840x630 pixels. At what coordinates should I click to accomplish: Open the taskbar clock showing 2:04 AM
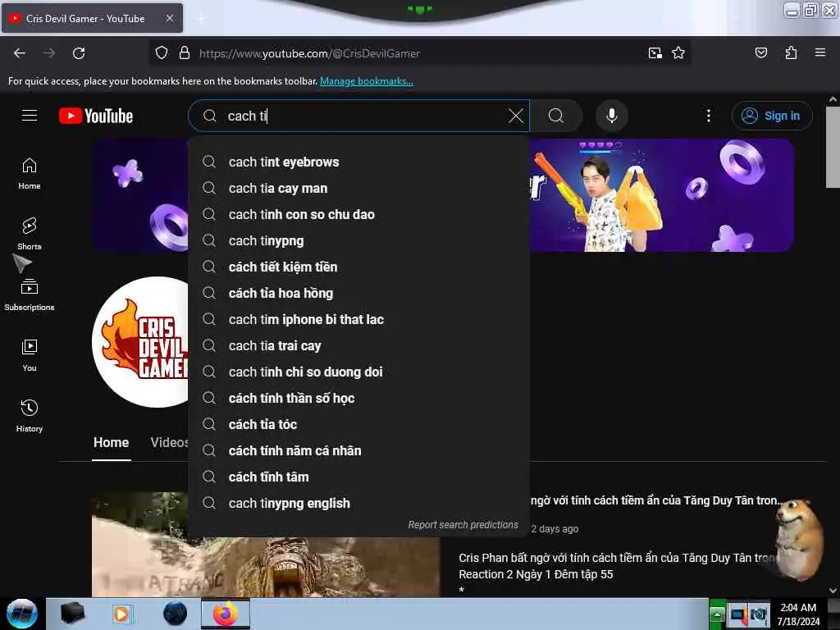[x=798, y=614]
